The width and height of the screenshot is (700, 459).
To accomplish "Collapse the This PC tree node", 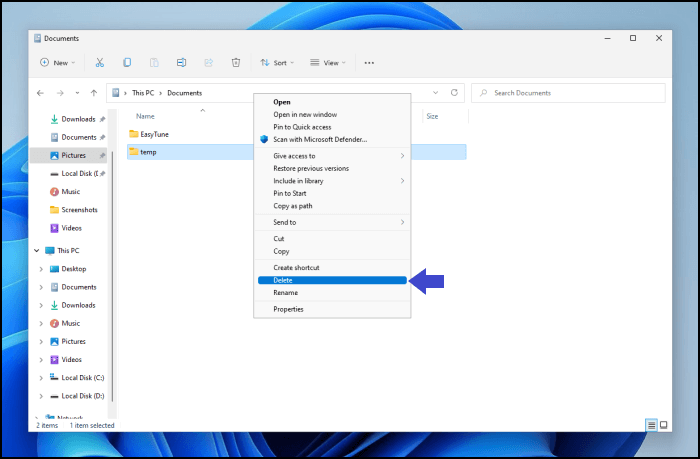I will [37, 251].
